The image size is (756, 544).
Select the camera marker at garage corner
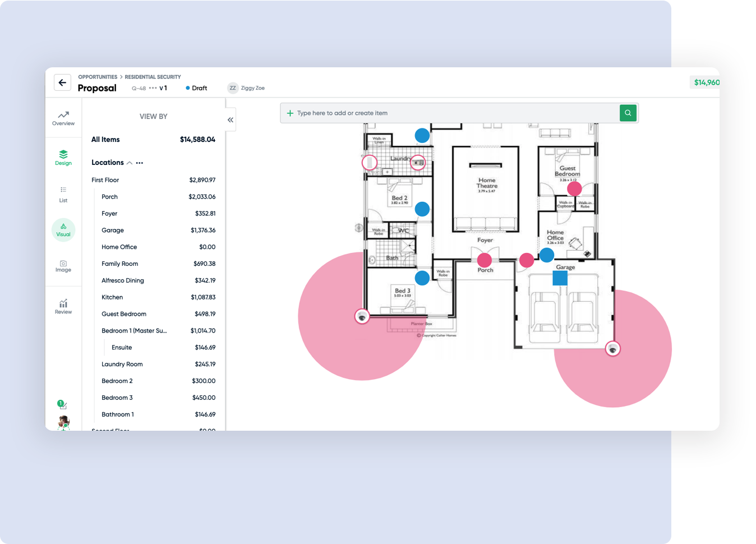pos(613,348)
